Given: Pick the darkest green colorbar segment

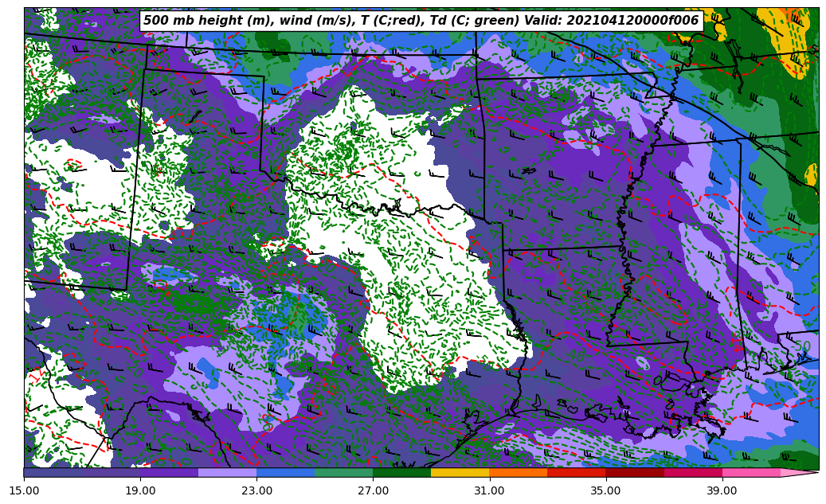Looking at the screenshot, I should (x=401, y=472).
